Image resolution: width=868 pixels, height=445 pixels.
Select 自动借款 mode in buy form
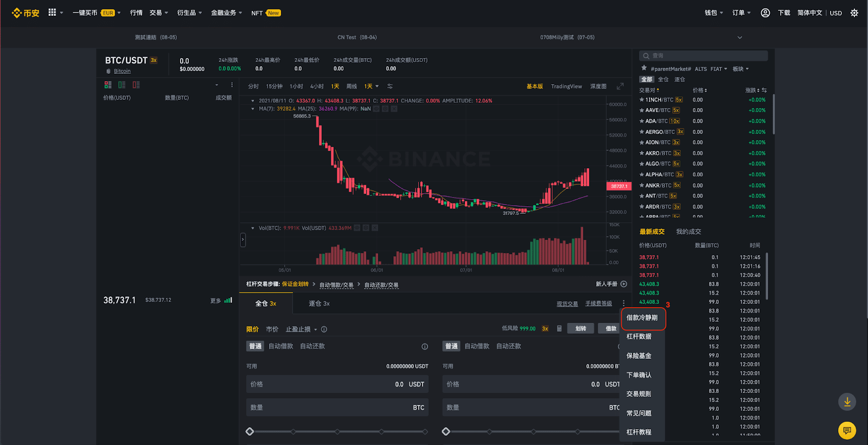[280, 346]
